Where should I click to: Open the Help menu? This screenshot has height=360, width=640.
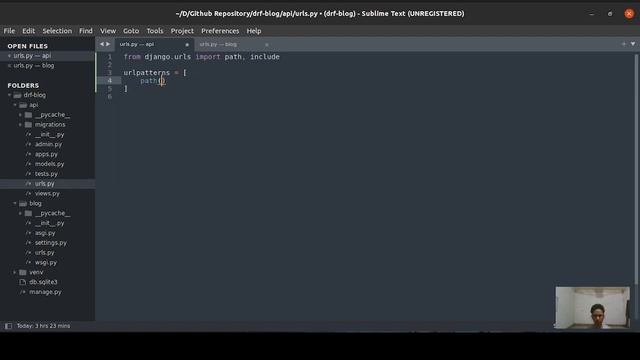tap(253, 31)
